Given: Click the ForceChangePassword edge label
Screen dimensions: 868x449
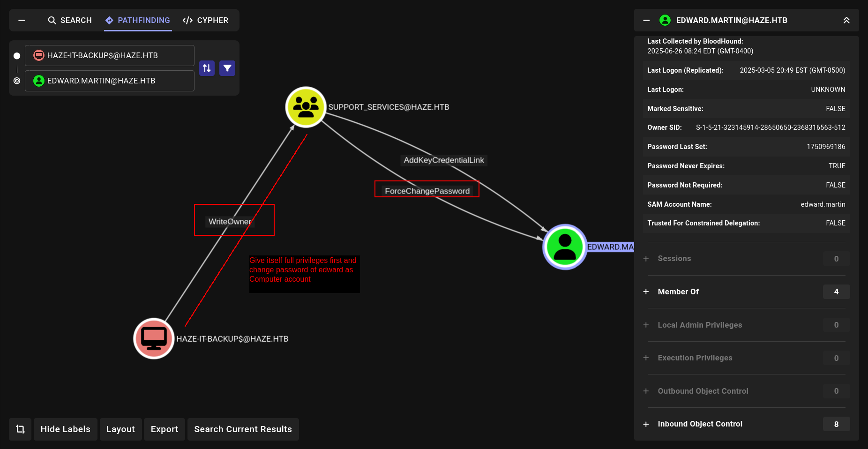Looking at the screenshot, I should [427, 191].
